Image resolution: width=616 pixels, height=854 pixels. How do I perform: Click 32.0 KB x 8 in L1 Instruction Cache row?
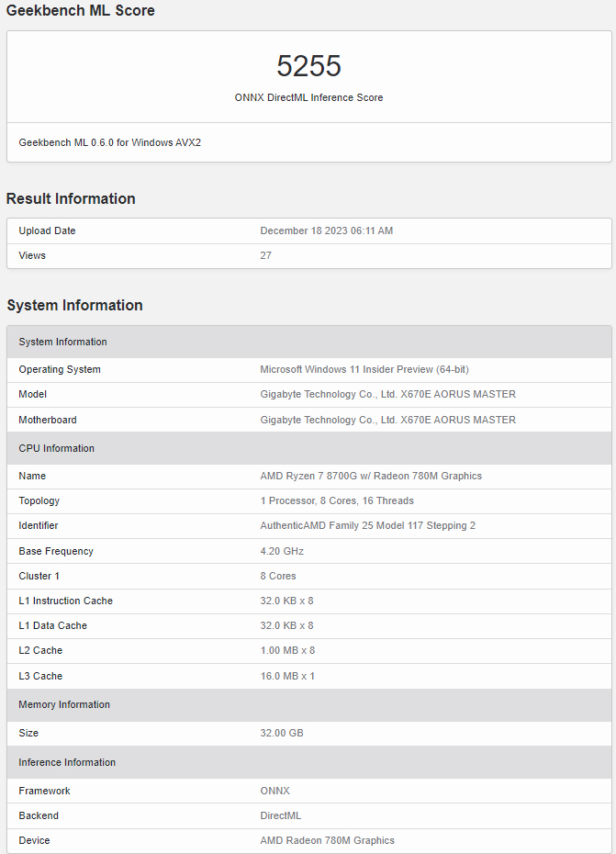(287, 601)
